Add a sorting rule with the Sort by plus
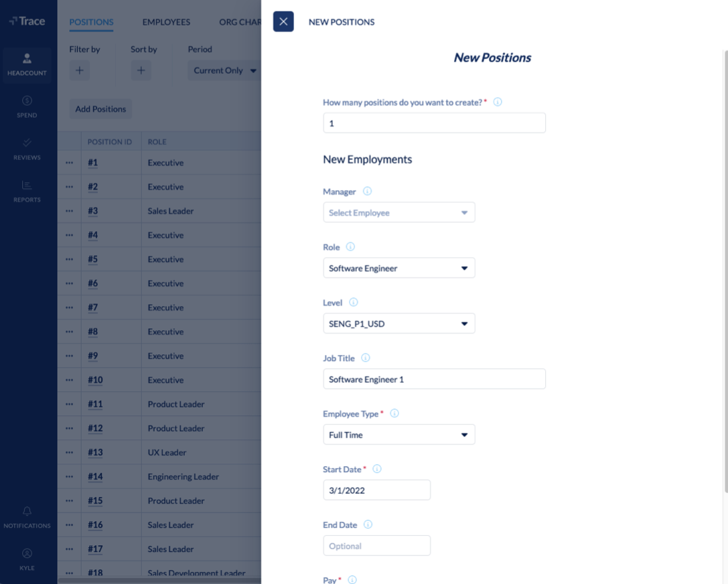Image resolution: width=728 pixels, height=584 pixels. pos(141,70)
